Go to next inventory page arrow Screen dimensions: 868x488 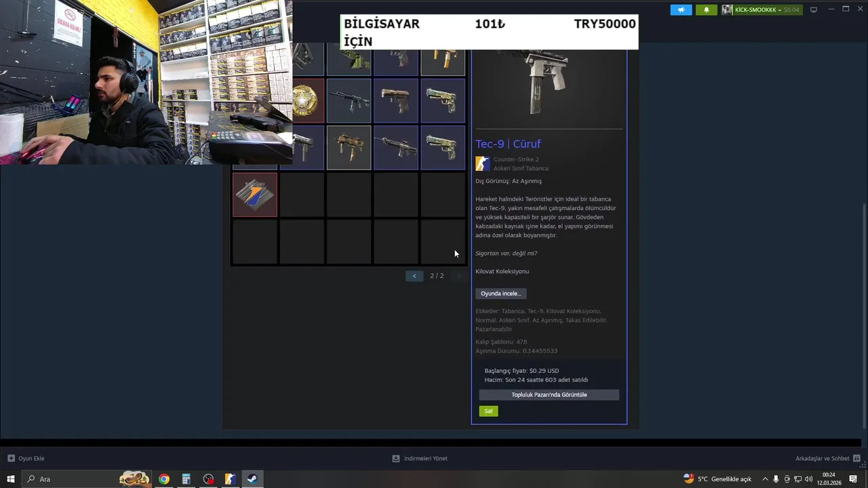click(x=459, y=276)
